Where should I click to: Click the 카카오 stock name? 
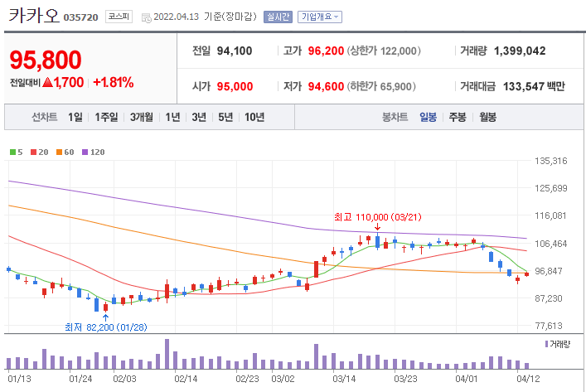click(34, 16)
